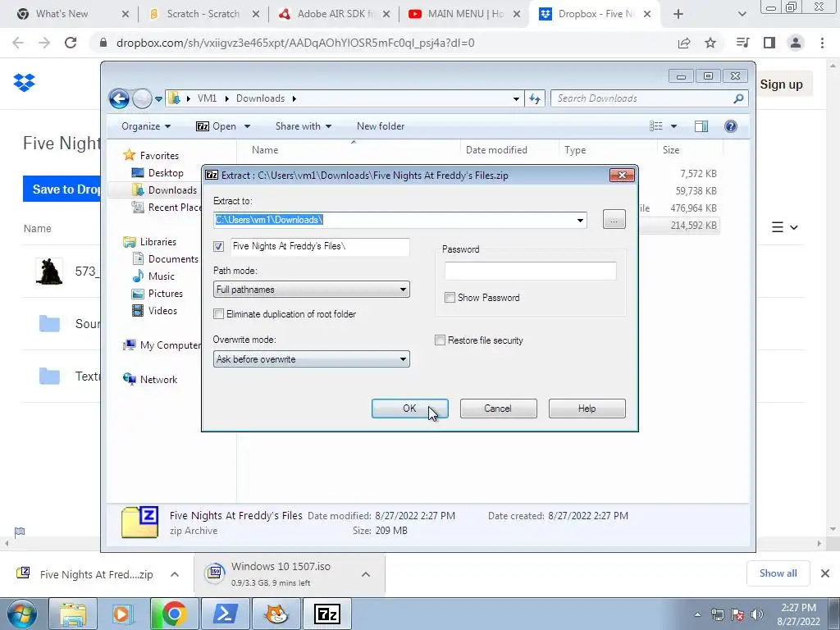Viewport: 840px width, 630px height.
Task: Toggle the Explorer preview pane icon
Action: [x=701, y=126]
